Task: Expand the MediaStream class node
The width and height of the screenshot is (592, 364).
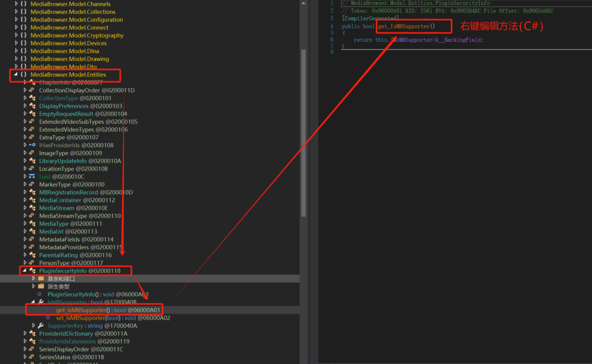Action: click(25, 208)
